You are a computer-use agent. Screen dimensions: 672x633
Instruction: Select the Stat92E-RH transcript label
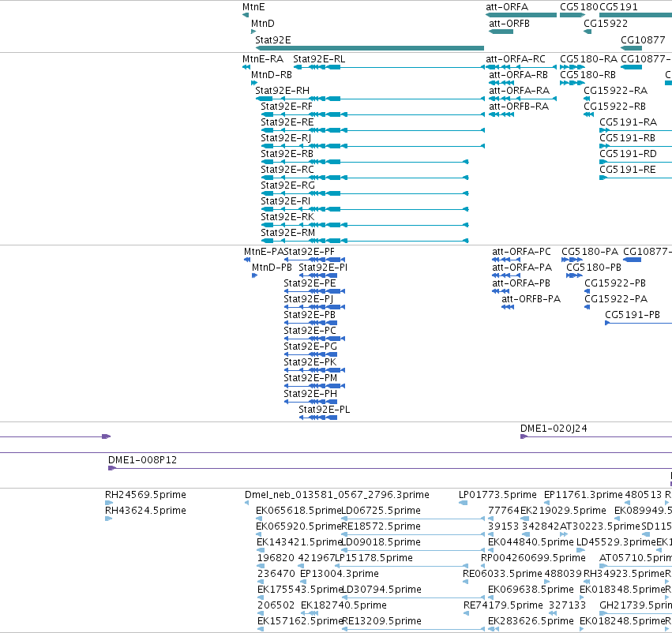point(282,91)
